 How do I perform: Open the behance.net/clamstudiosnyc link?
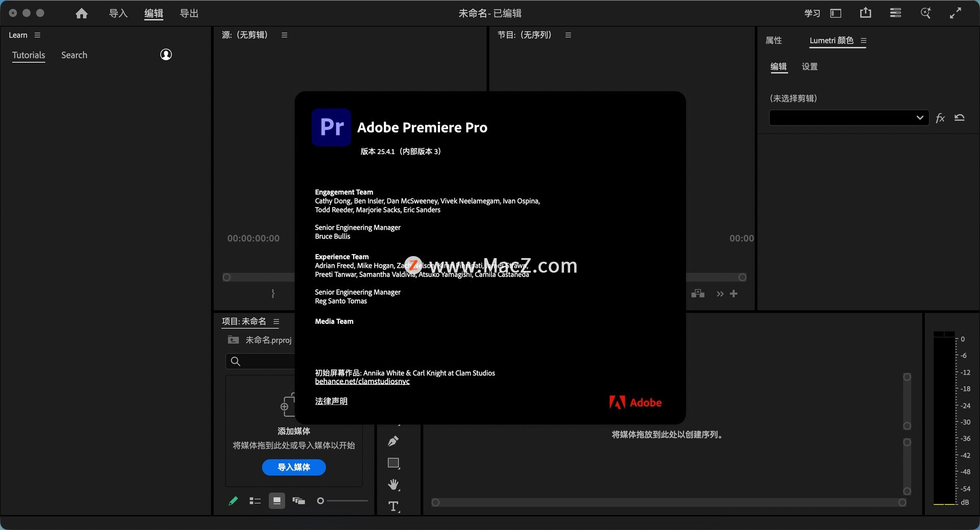[362, 382]
